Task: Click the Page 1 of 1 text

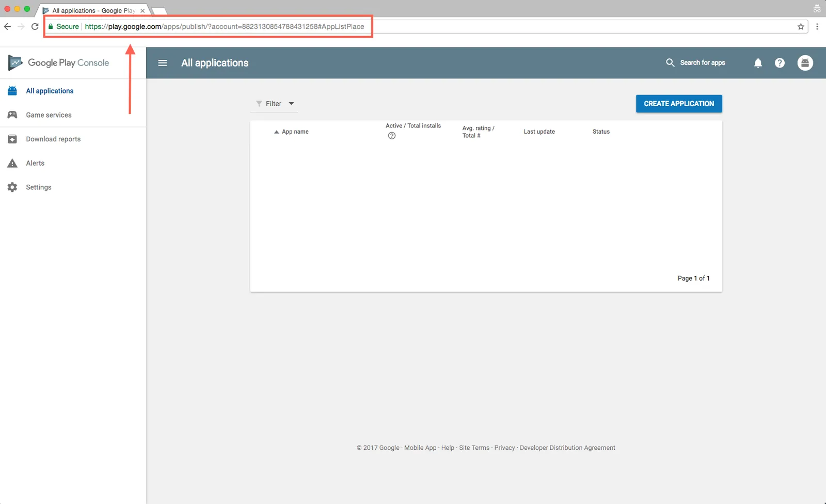Action: [x=693, y=278]
